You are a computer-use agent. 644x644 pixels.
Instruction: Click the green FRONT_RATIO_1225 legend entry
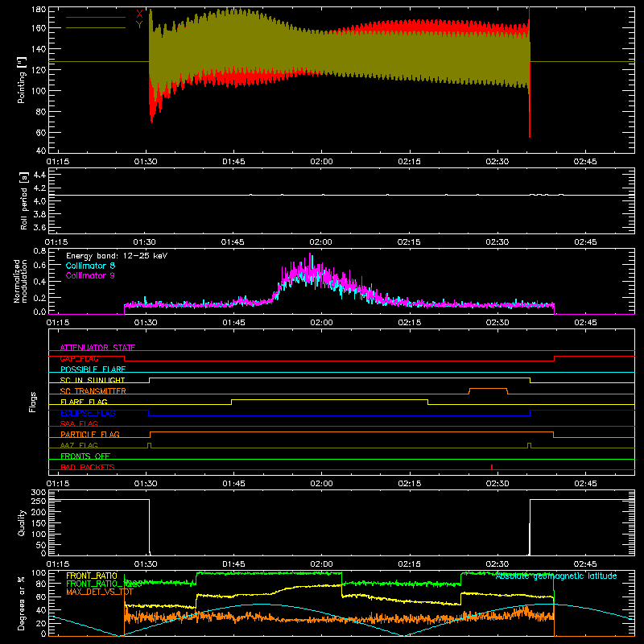(x=105, y=584)
